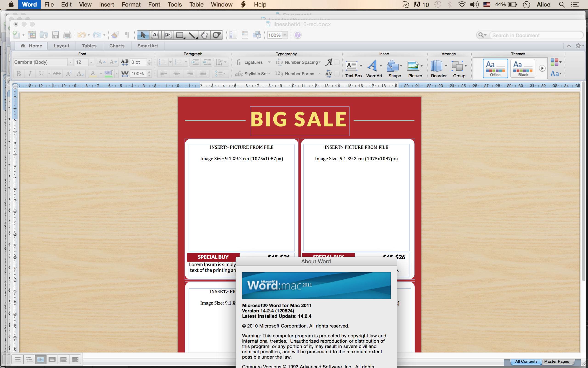
Task: Click the Redo arrow icon
Action: point(97,35)
